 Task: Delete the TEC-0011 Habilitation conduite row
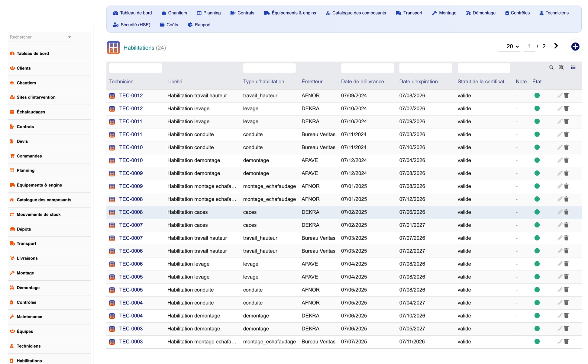pos(566,134)
